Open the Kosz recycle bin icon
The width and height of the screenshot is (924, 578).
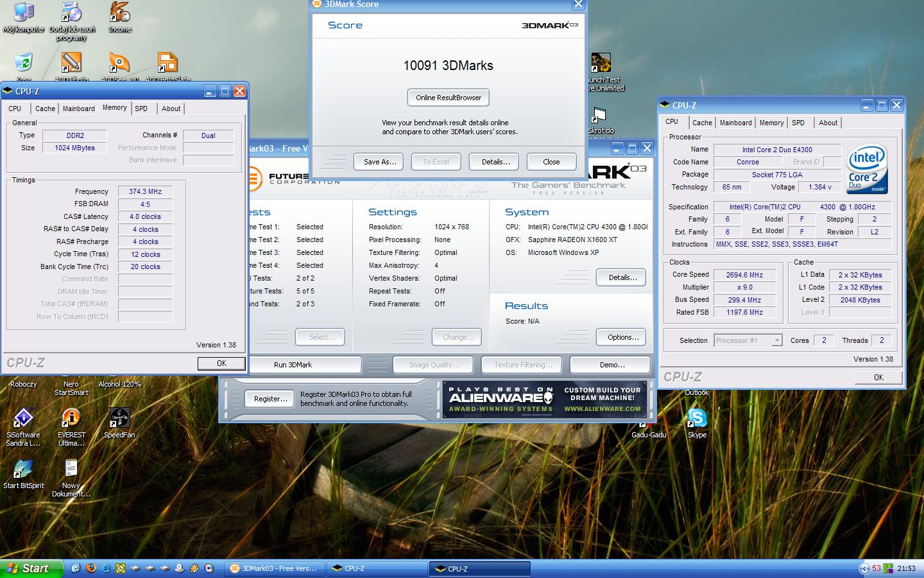[24, 67]
